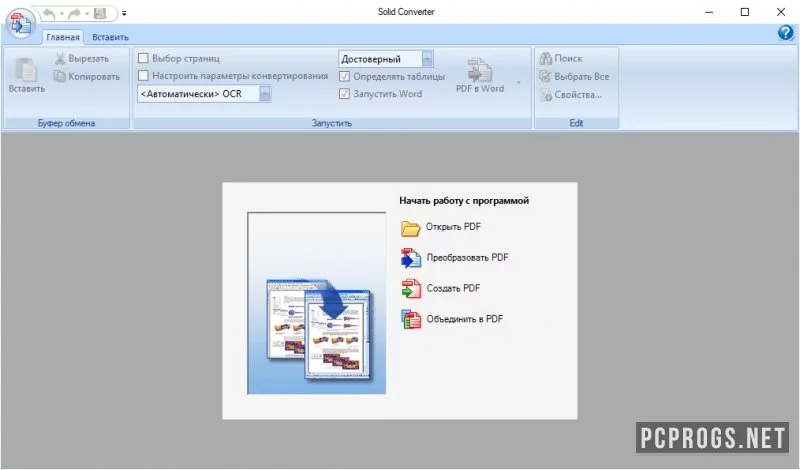Click the PDF в Word convert icon
This screenshot has height=470, width=800.
pyautogui.click(x=480, y=70)
